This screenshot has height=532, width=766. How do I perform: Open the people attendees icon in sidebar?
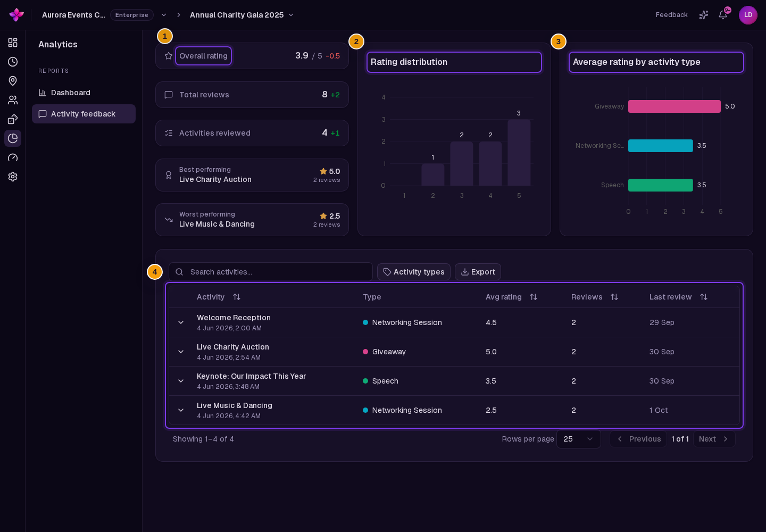point(13,100)
